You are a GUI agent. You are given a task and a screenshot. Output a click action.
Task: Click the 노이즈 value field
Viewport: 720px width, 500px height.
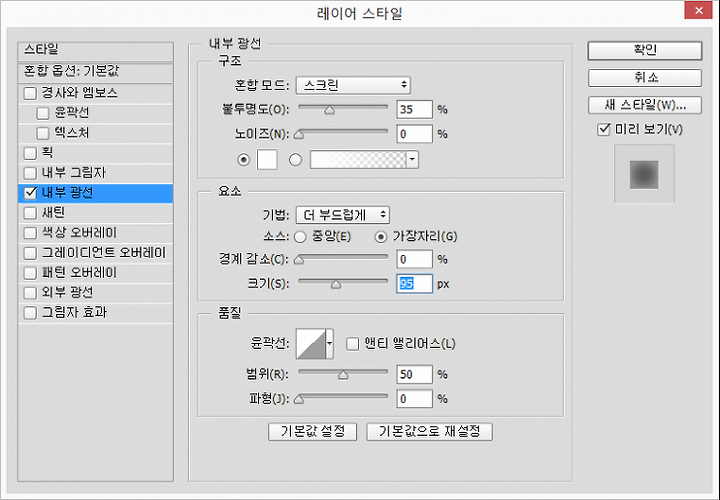point(414,134)
